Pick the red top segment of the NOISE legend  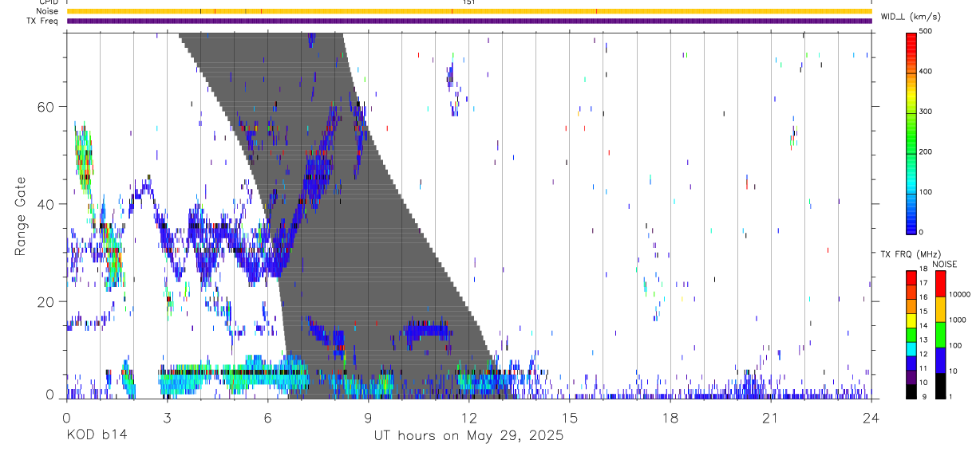tap(940, 283)
